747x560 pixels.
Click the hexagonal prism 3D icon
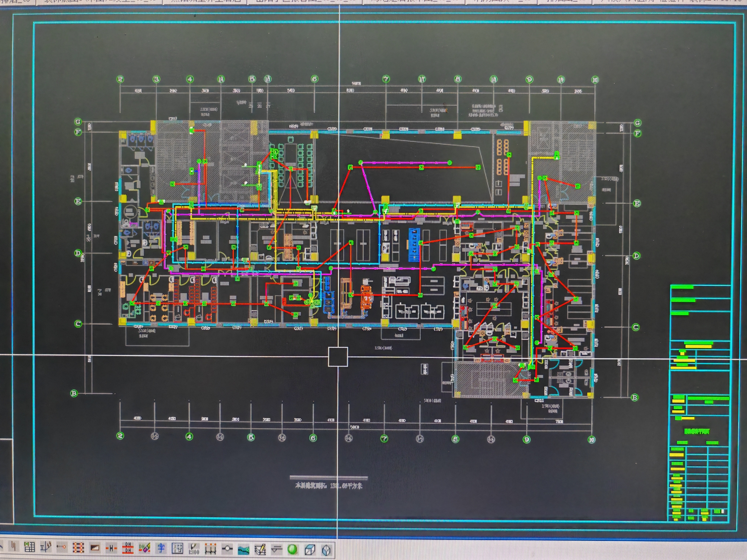tap(326, 551)
